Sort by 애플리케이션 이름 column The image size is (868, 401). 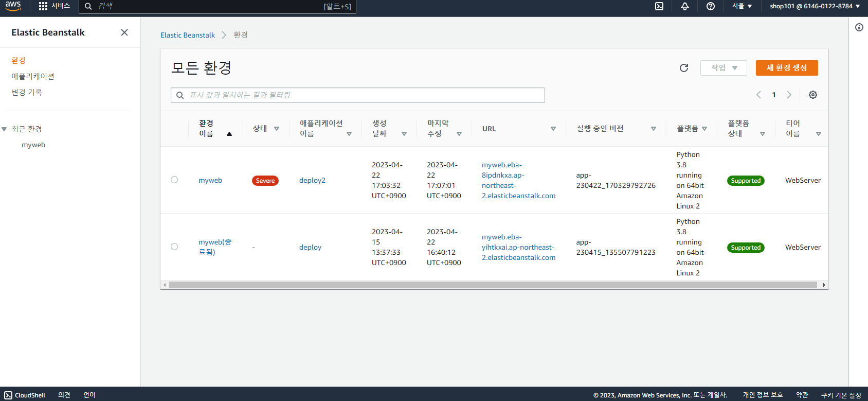pyautogui.click(x=349, y=134)
